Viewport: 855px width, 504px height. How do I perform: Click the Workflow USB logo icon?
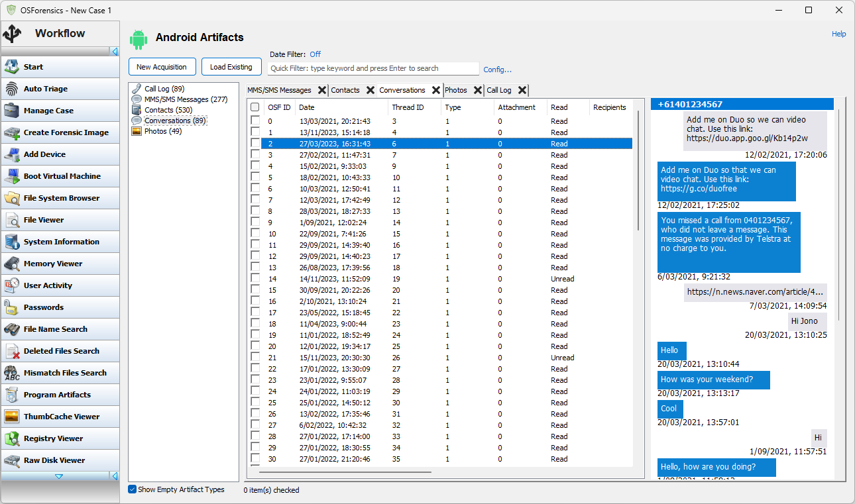coord(13,34)
